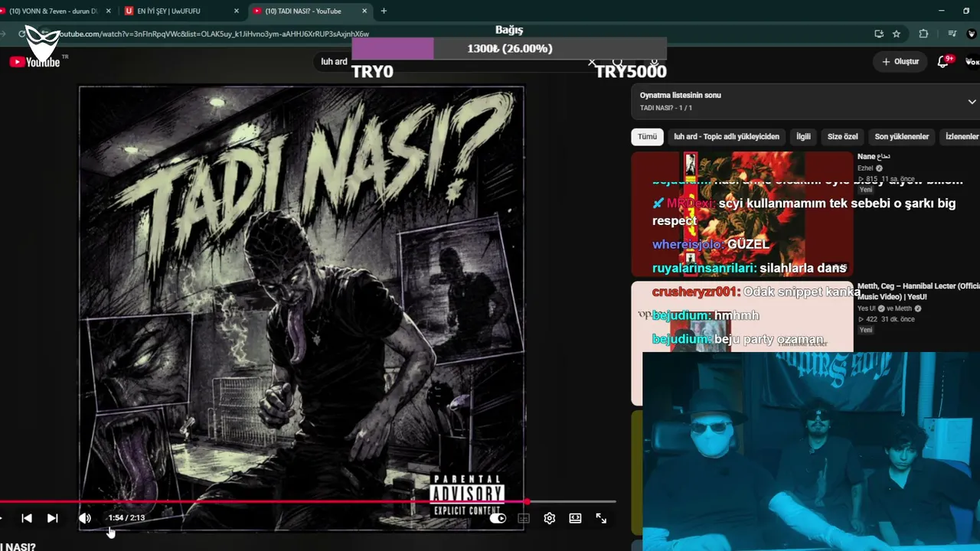Image resolution: width=980 pixels, height=551 pixels.
Task: Collapse the 'Oynatma listesinin sonu' playlist panel
Action: (x=972, y=102)
